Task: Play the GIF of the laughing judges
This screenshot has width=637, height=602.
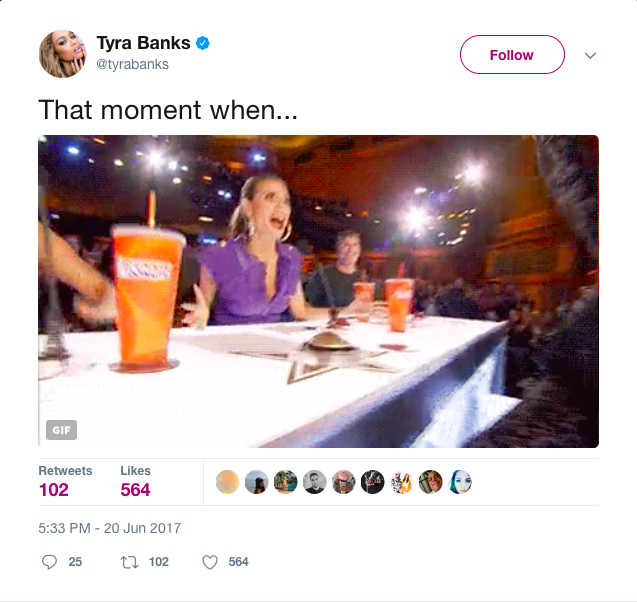Action: tap(318, 290)
